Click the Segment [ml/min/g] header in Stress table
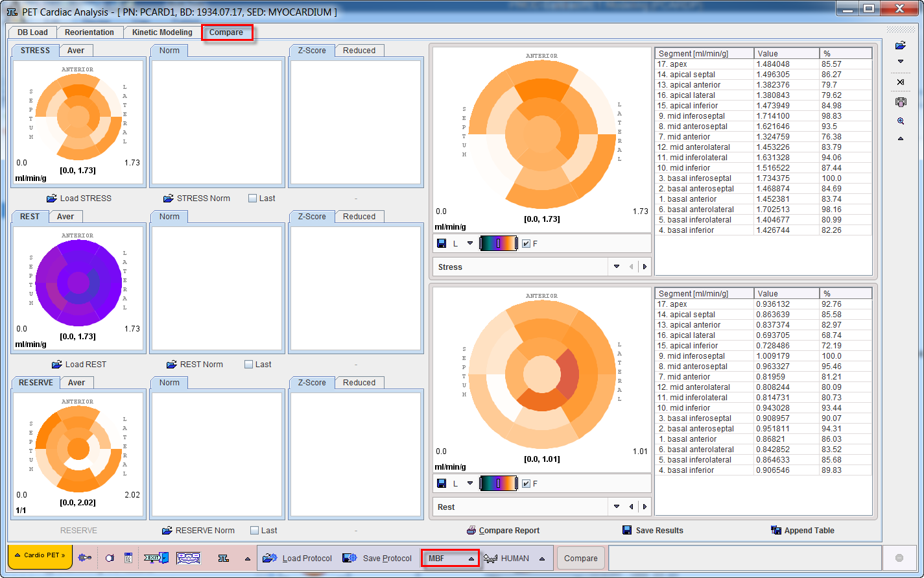Screen dimensions: 924x578 (x=705, y=53)
